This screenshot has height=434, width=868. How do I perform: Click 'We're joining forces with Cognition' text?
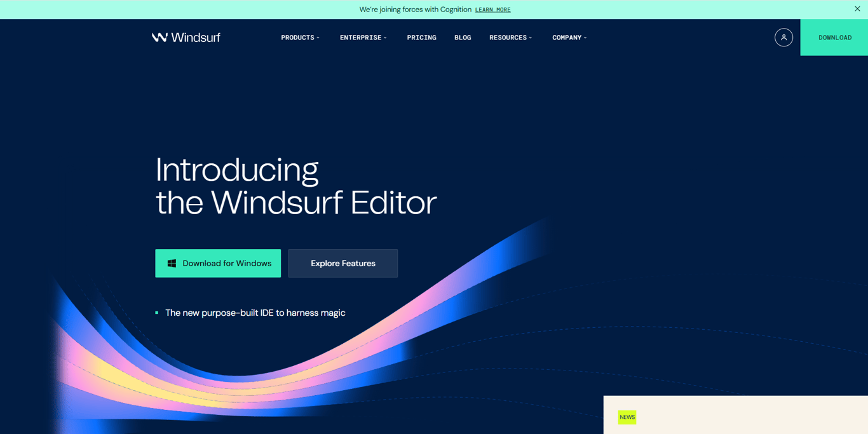[x=416, y=10]
